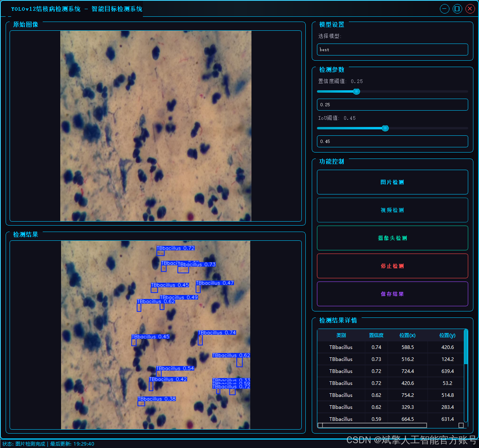Click the 图片检测 image detection button
The image size is (479, 448).
[392, 182]
